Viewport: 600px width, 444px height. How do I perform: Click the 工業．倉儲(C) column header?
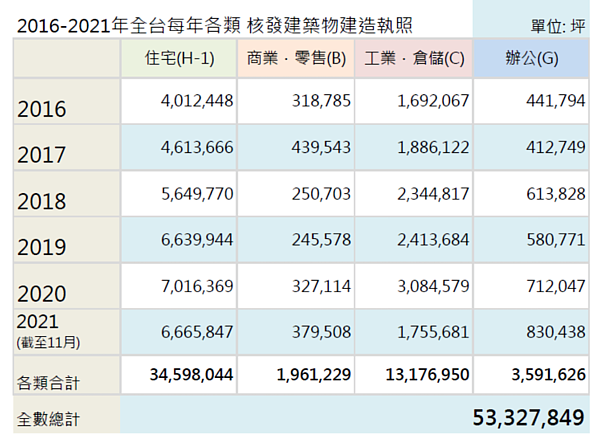[x=413, y=59]
